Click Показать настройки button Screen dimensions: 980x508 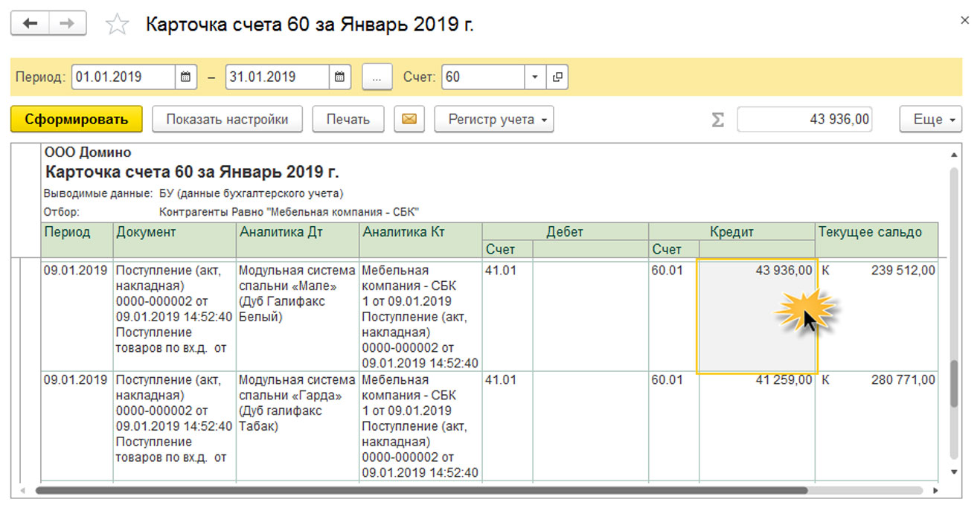(227, 119)
